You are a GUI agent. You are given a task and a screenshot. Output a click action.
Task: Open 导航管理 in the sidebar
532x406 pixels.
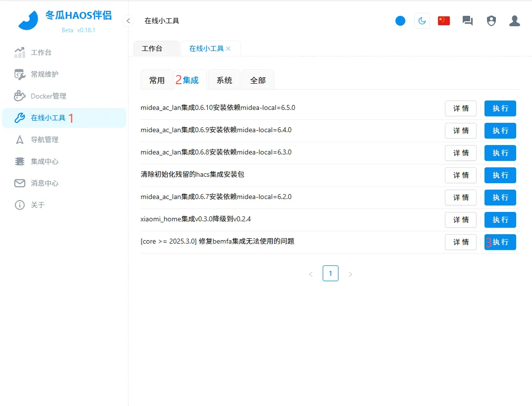pyautogui.click(x=64, y=140)
